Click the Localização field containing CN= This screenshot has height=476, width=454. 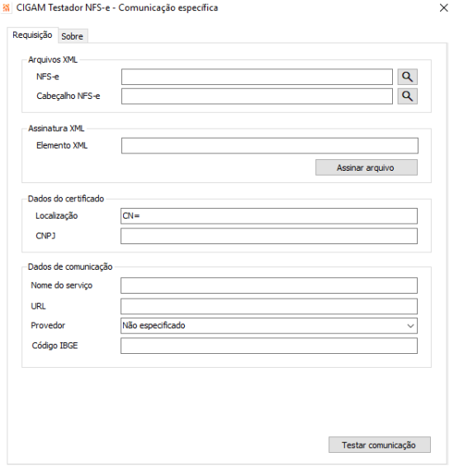coord(269,216)
